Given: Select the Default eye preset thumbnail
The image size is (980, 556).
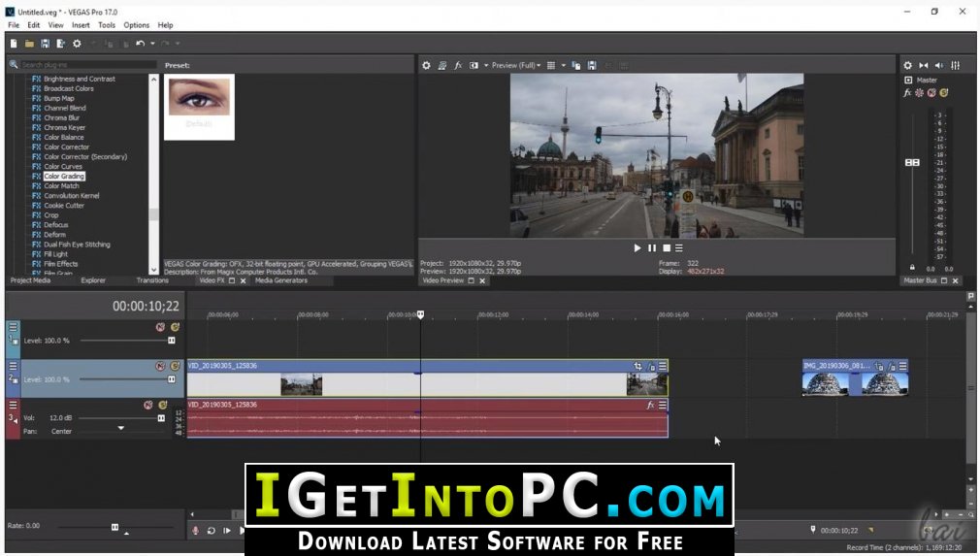Looking at the screenshot, I should (199, 107).
